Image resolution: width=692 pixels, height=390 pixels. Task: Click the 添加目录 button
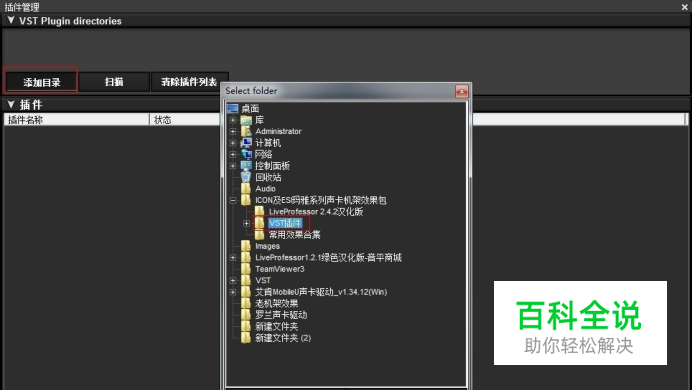pos(41,82)
